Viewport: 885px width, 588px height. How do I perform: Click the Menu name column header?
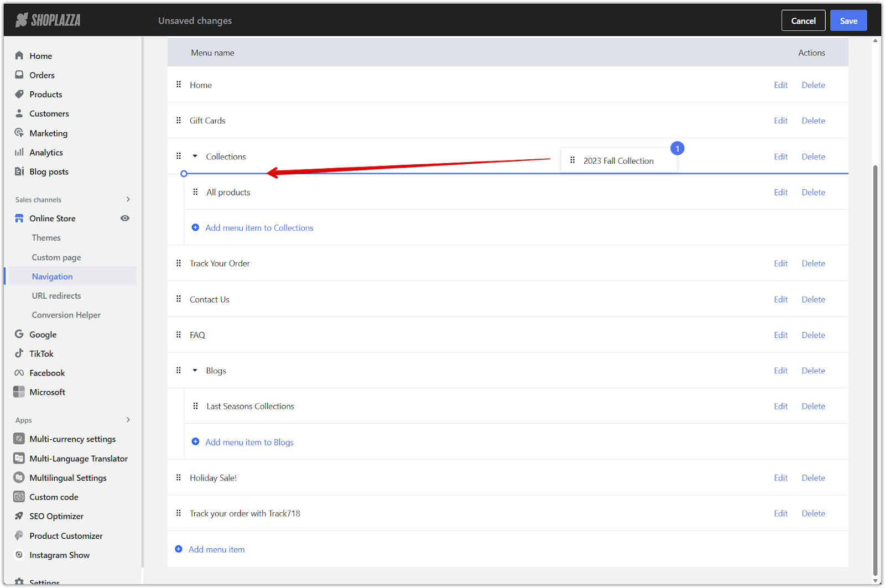click(212, 53)
